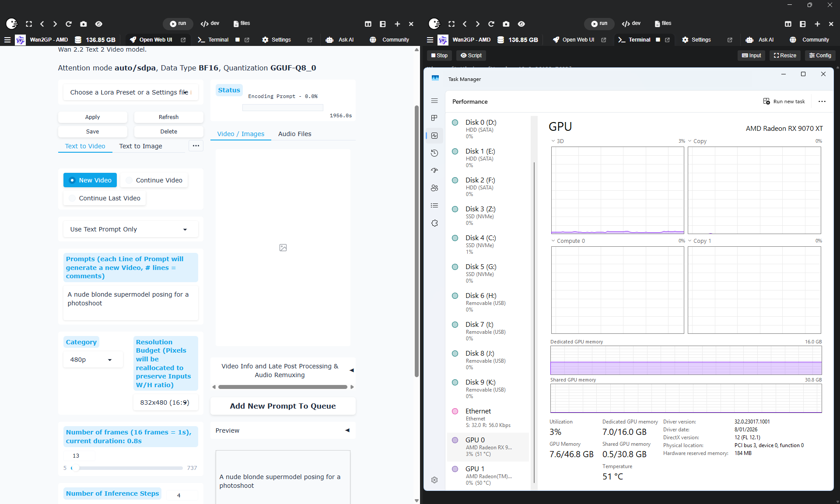Expand the Preview section arrow
The image size is (840, 504).
coord(347,430)
